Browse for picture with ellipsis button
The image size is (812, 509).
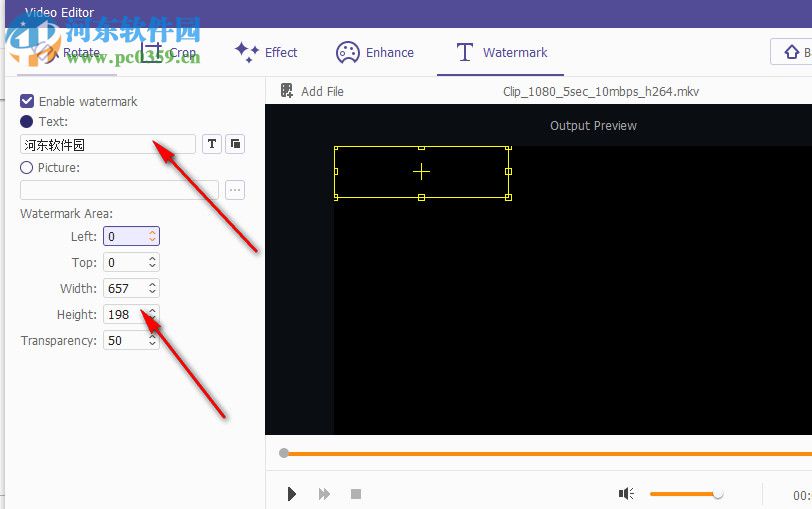[235, 190]
